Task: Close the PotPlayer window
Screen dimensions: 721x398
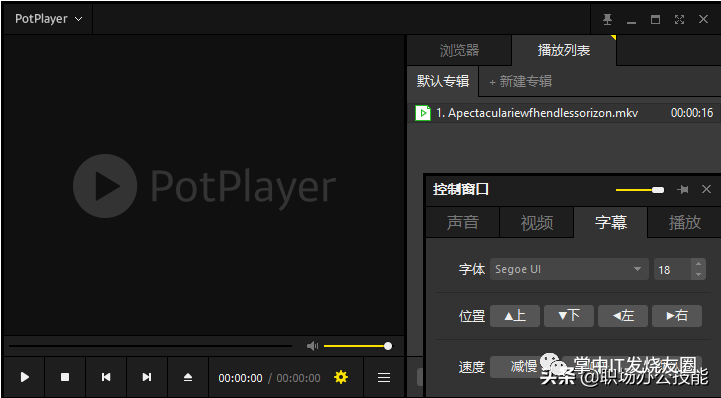Action: click(x=703, y=19)
